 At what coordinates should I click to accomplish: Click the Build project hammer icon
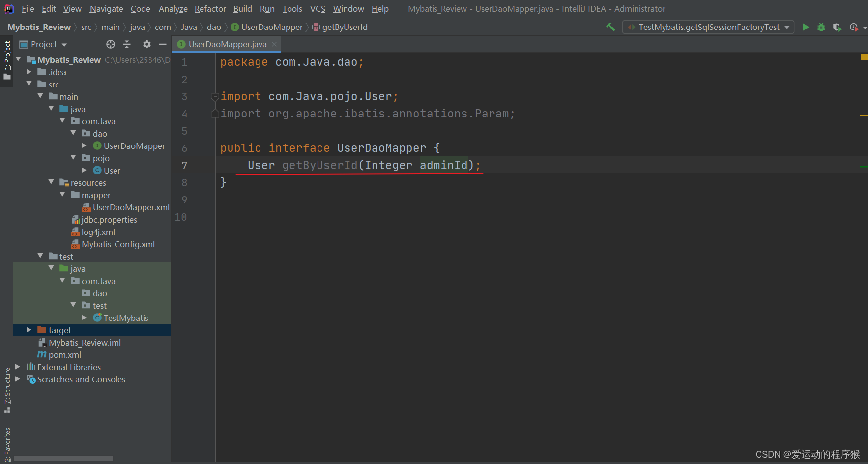click(x=610, y=27)
